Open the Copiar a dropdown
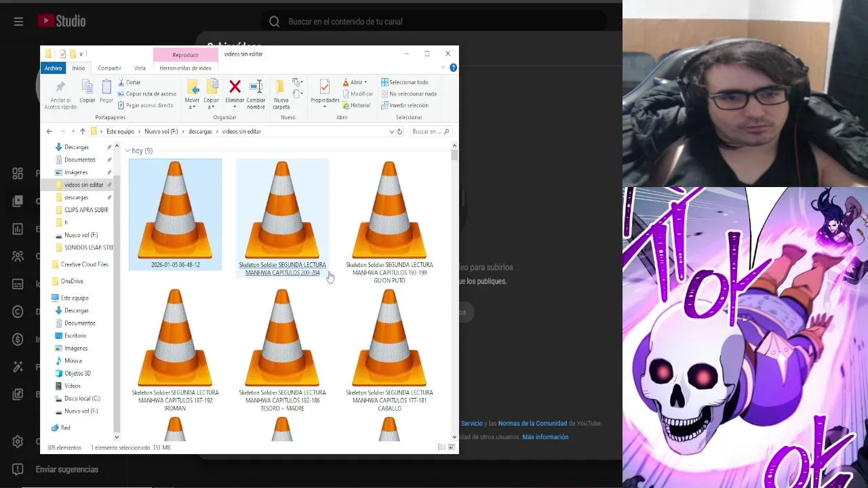Viewport: 868px width, 488px height. click(x=212, y=103)
